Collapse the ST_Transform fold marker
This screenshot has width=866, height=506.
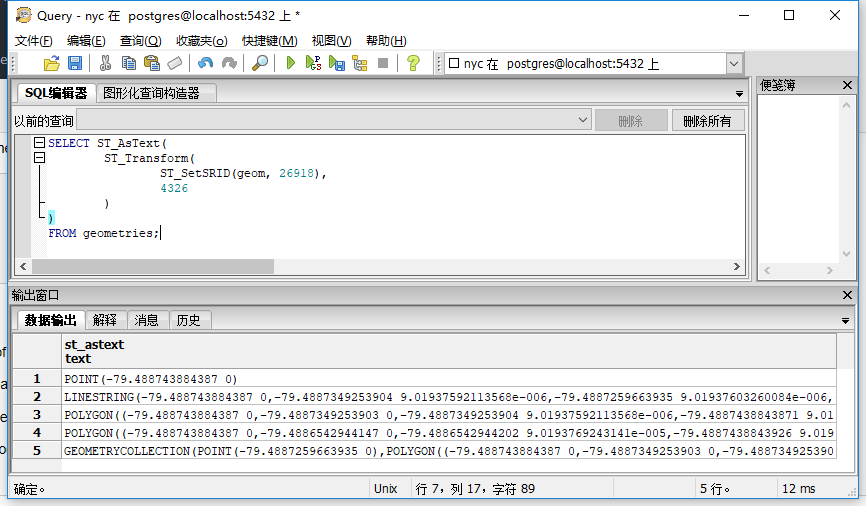coord(39,158)
